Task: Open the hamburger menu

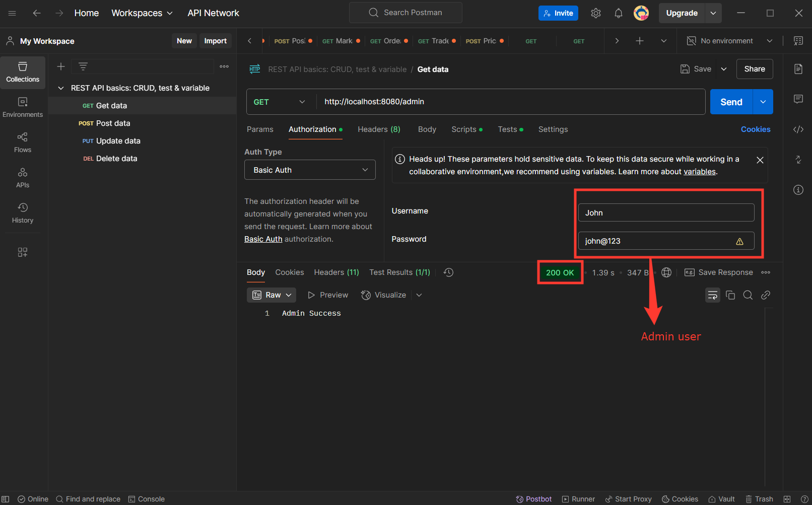Action: click(12, 13)
